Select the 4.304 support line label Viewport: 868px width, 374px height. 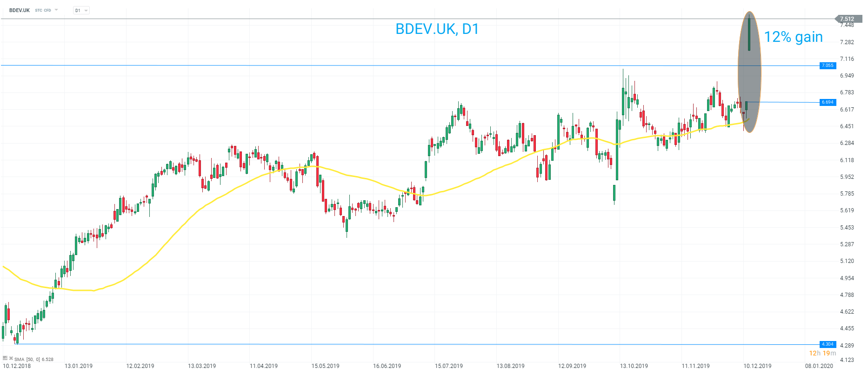coord(828,344)
